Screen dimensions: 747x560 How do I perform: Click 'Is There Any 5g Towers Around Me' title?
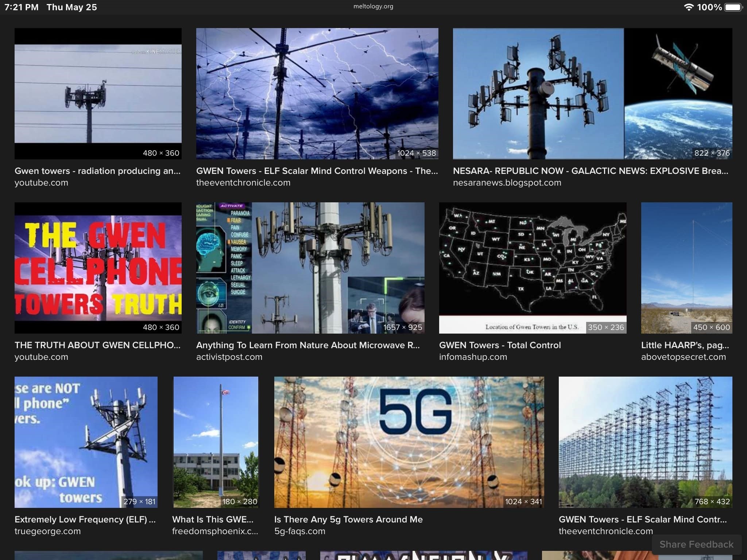click(348, 520)
